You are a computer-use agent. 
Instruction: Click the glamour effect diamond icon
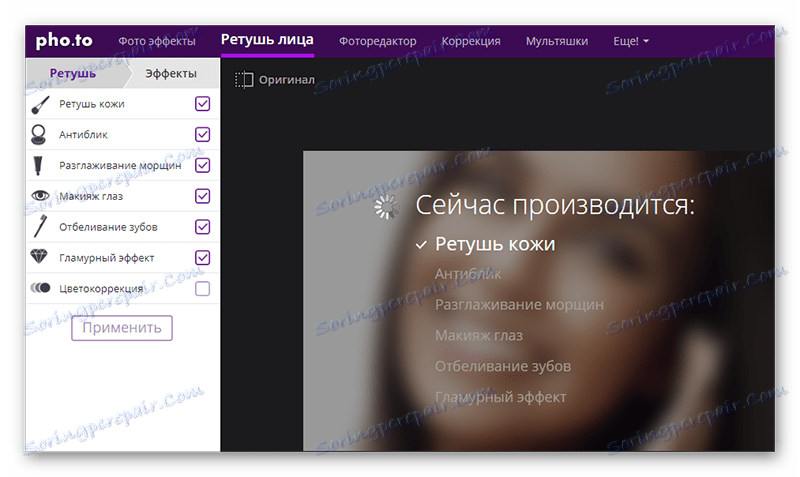tap(39, 257)
